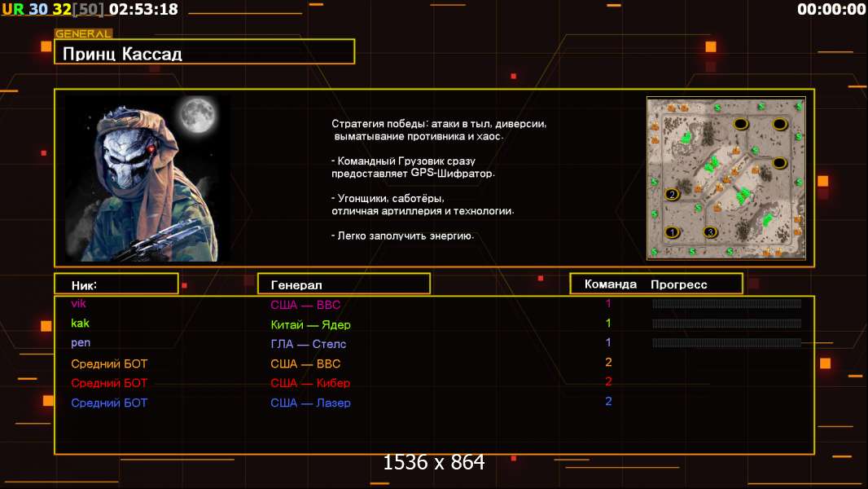Click the Прогресс column header
Image resolution: width=868 pixels, height=489 pixels.
tap(678, 284)
